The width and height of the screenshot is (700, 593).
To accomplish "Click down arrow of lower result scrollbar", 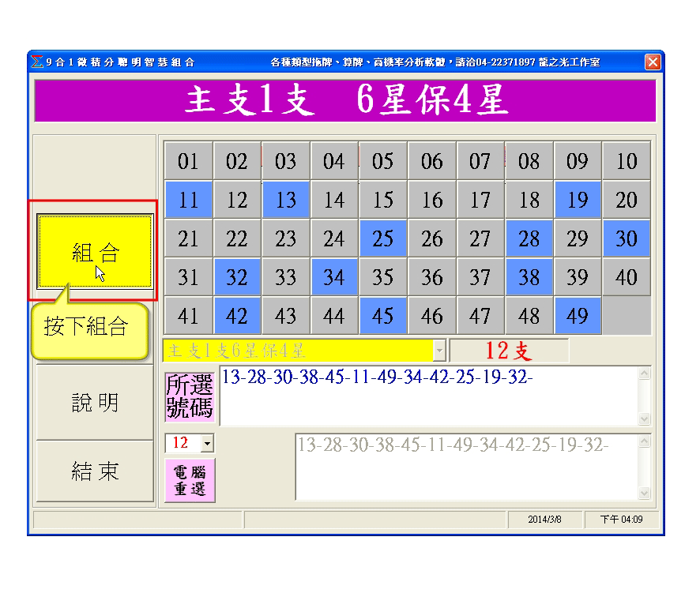I will pyautogui.click(x=645, y=493).
